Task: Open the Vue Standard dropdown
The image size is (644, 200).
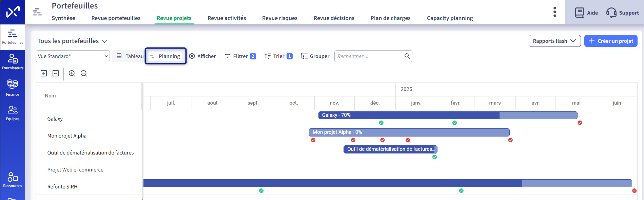Action: pyautogui.click(x=73, y=56)
